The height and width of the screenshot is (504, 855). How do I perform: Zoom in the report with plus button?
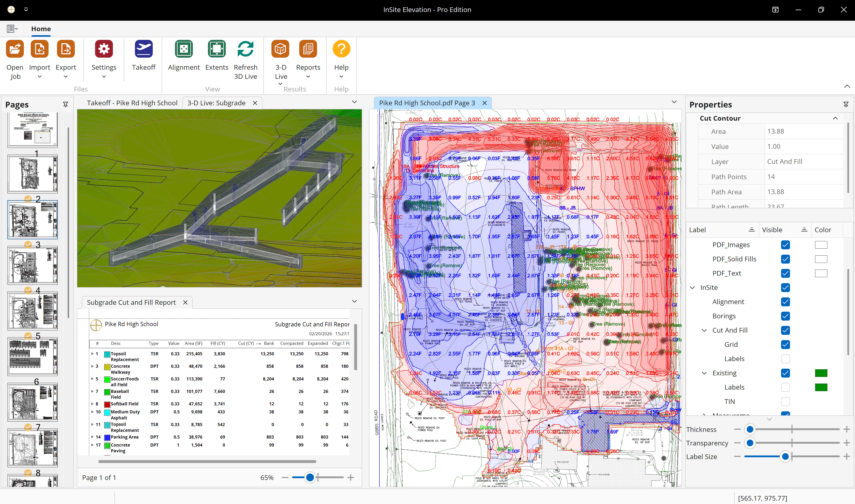tap(351, 478)
